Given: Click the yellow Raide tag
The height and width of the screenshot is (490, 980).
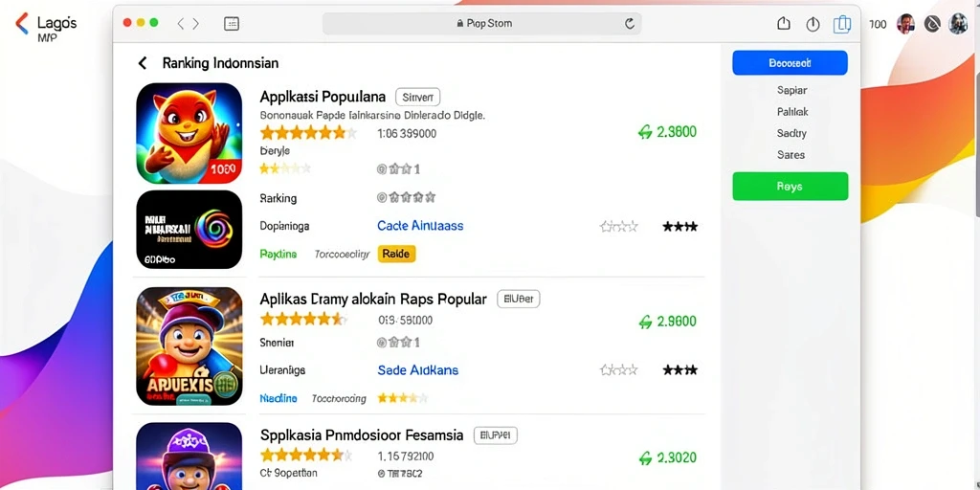Looking at the screenshot, I should [x=396, y=254].
